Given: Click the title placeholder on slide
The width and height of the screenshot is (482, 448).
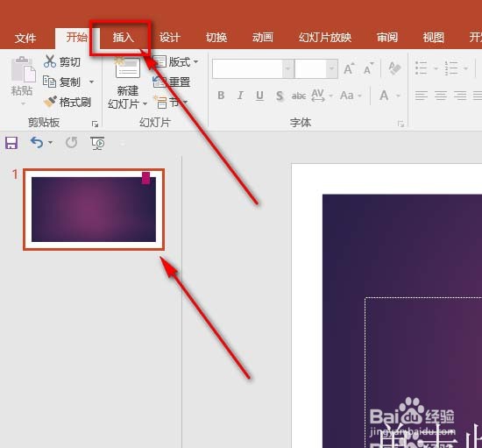Looking at the screenshot, I should (423, 373).
